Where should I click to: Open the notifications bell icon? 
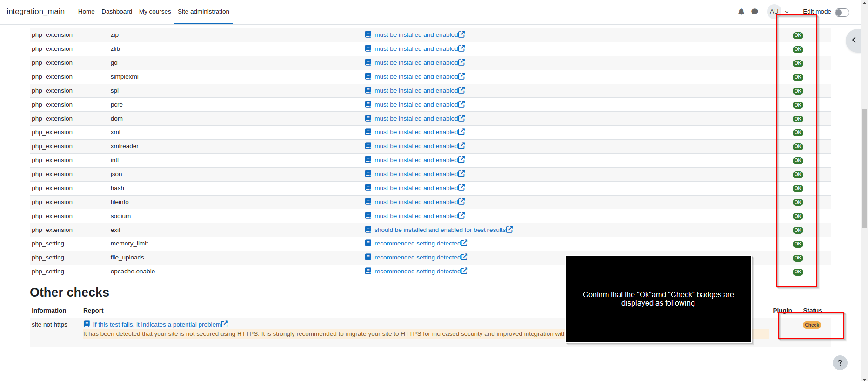click(741, 12)
